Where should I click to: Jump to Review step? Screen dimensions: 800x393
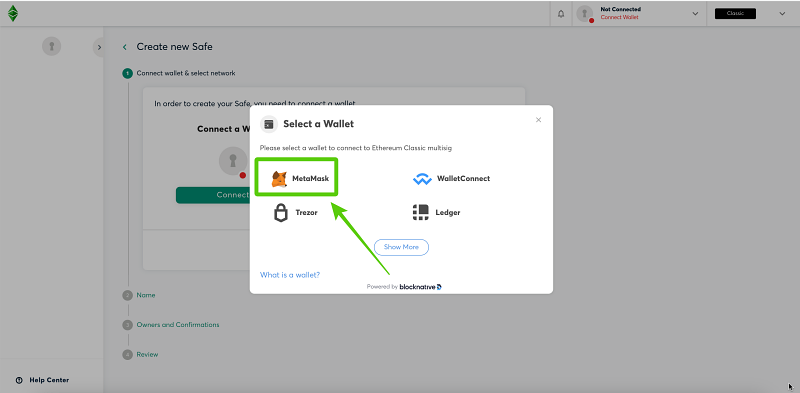147,354
